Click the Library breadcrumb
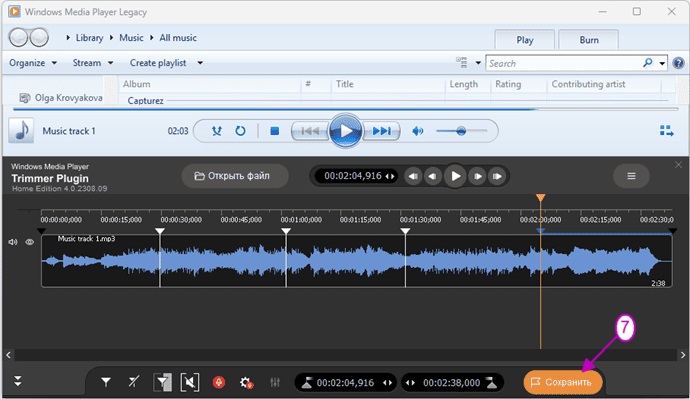690x399 pixels. (x=89, y=38)
